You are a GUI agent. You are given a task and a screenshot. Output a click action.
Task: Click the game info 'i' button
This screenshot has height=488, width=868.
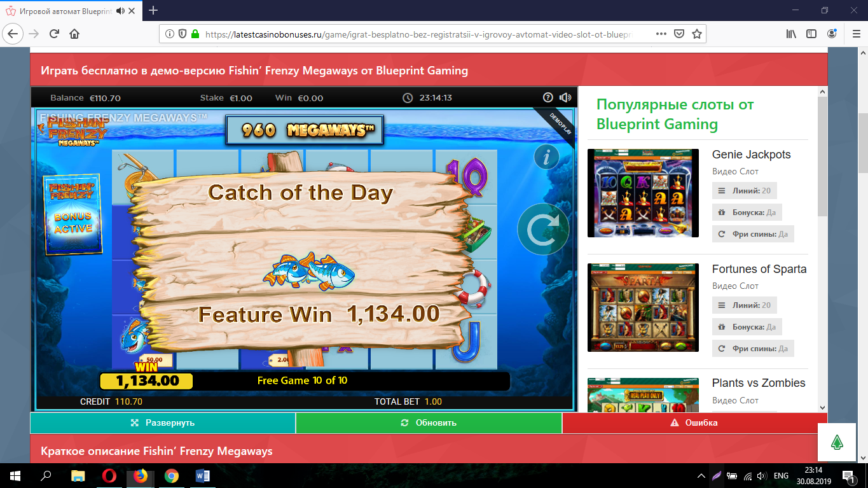pyautogui.click(x=546, y=157)
